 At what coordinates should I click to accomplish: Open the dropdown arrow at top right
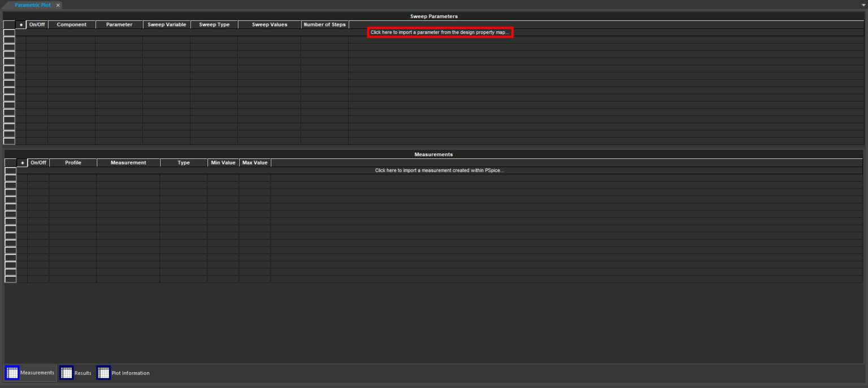pos(863,5)
